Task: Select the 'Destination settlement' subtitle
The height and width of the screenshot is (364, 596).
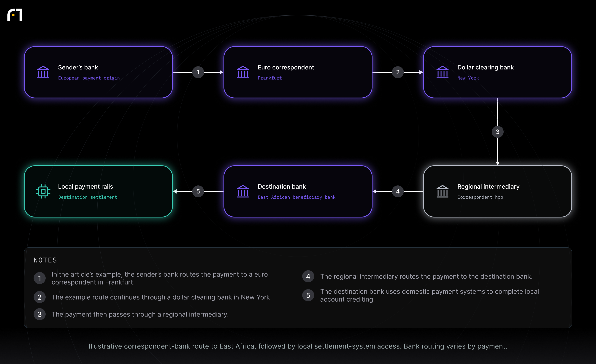Action: [88, 197]
